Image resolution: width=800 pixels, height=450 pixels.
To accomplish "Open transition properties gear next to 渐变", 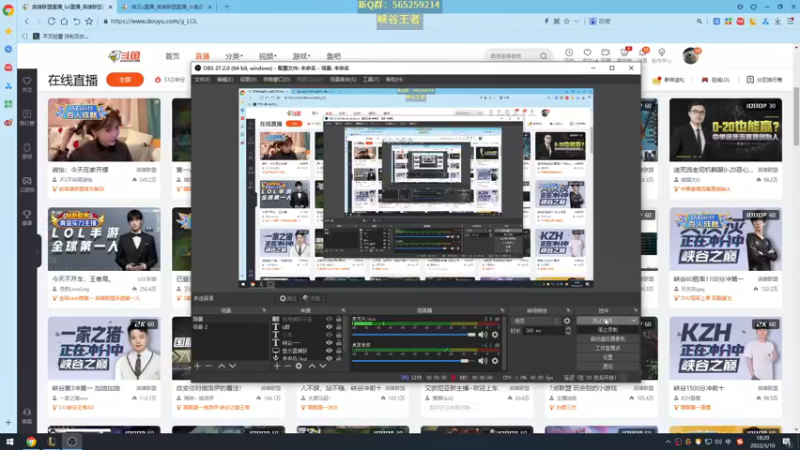I will click(x=567, y=321).
